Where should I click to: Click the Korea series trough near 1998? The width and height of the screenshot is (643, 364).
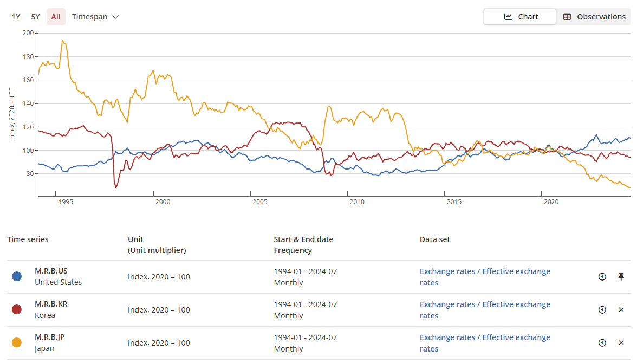tap(116, 187)
